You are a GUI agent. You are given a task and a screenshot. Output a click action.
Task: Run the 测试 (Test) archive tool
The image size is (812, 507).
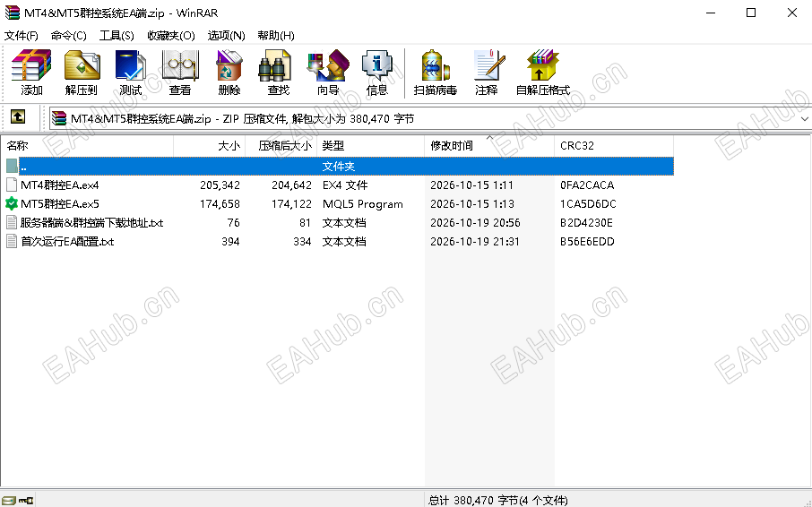pyautogui.click(x=131, y=65)
